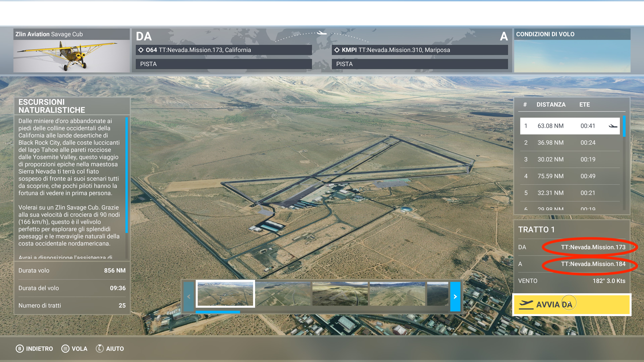Click the description panel blue scrollbar
This screenshot has width=644, height=362.
point(126,175)
